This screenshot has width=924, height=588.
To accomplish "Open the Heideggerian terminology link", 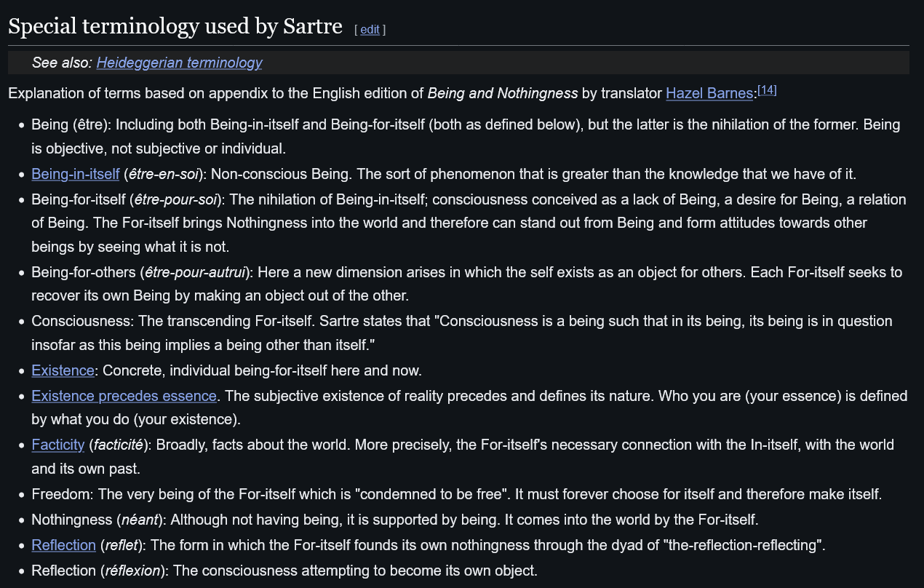I will (x=179, y=63).
